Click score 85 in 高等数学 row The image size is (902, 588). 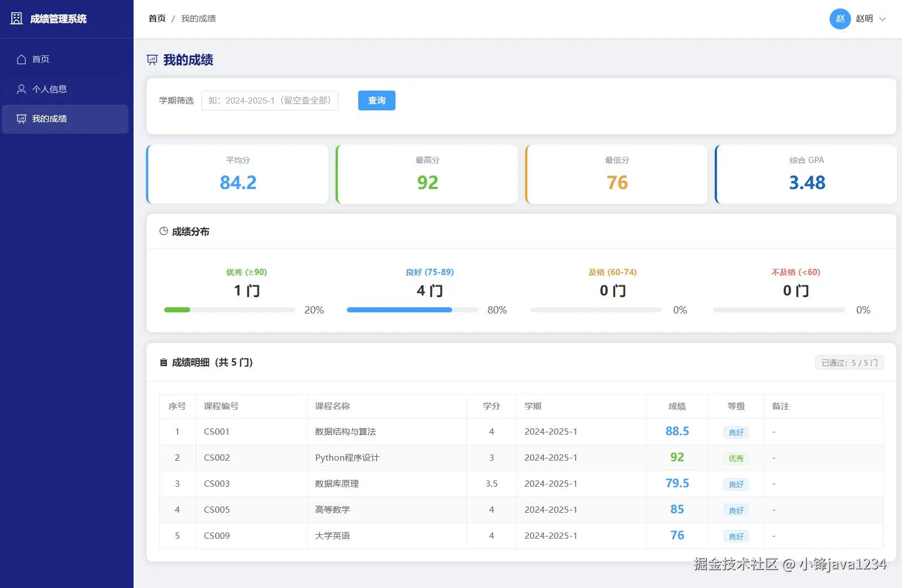pyautogui.click(x=677, y=509)
